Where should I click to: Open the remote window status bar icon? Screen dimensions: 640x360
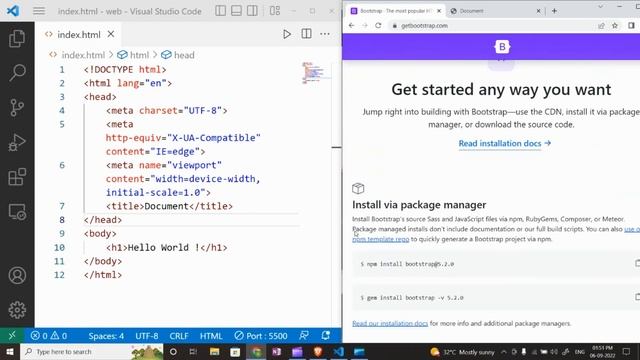tap(12, 336)
